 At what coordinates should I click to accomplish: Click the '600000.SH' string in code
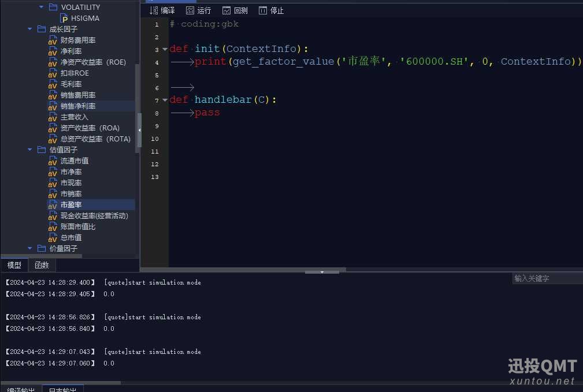[x=435, y=61]
